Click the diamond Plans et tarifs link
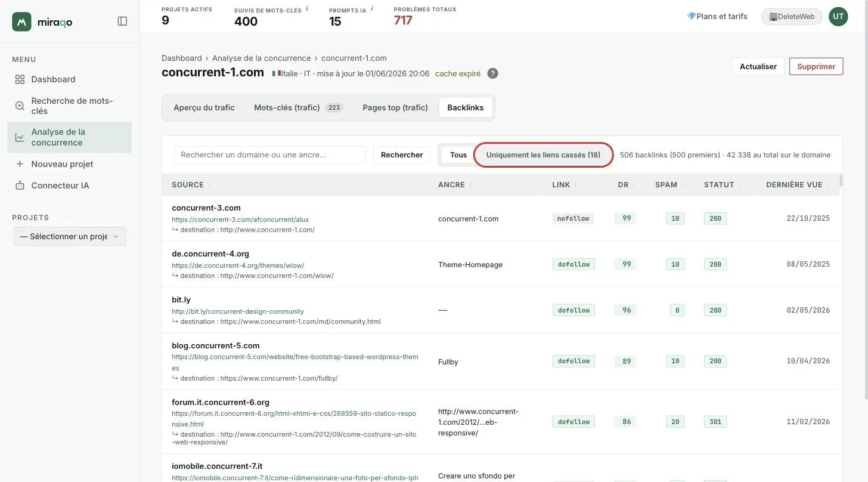This screenshot has width=868, height=482. pos(717,17)
